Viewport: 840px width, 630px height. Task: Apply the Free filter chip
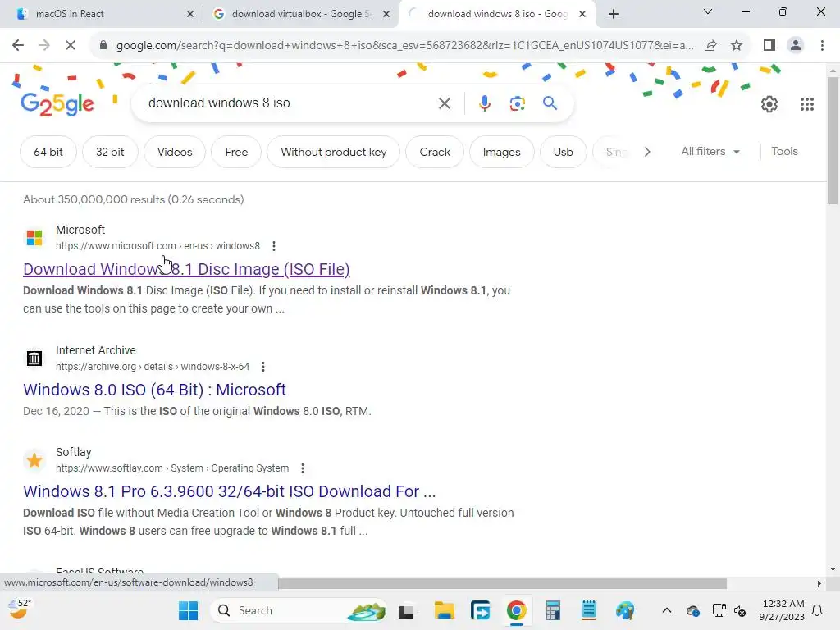click(x=236, y=152)
